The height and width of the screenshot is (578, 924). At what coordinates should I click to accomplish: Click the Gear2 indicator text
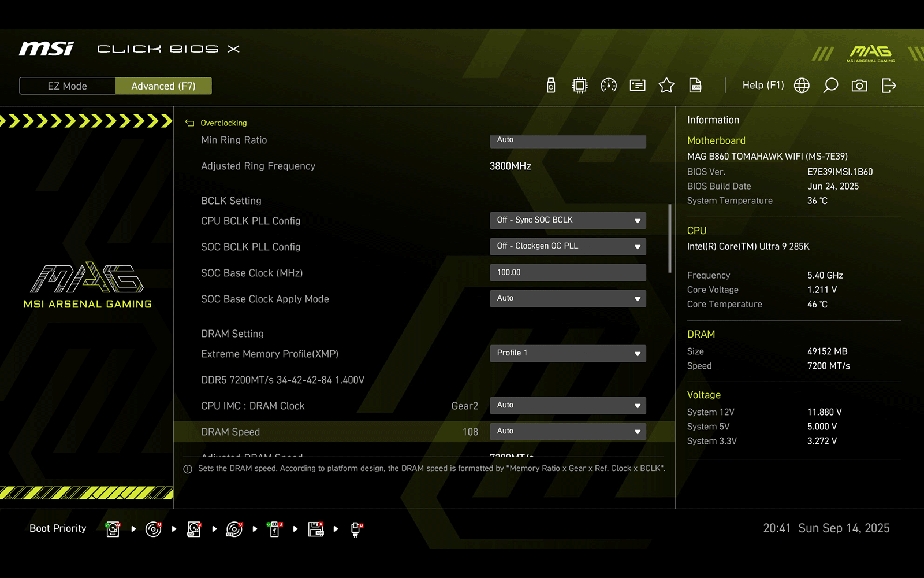coord(465,406)
